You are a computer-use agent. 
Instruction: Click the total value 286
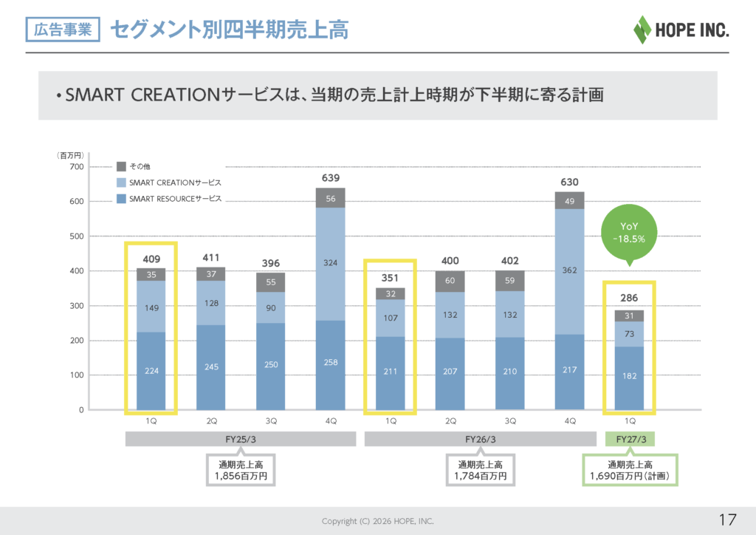629,298
